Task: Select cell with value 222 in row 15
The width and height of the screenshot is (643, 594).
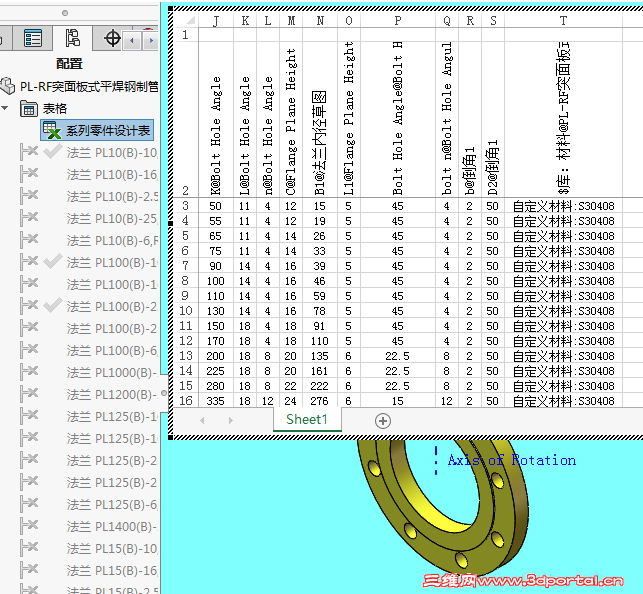Action: [320, 386]
